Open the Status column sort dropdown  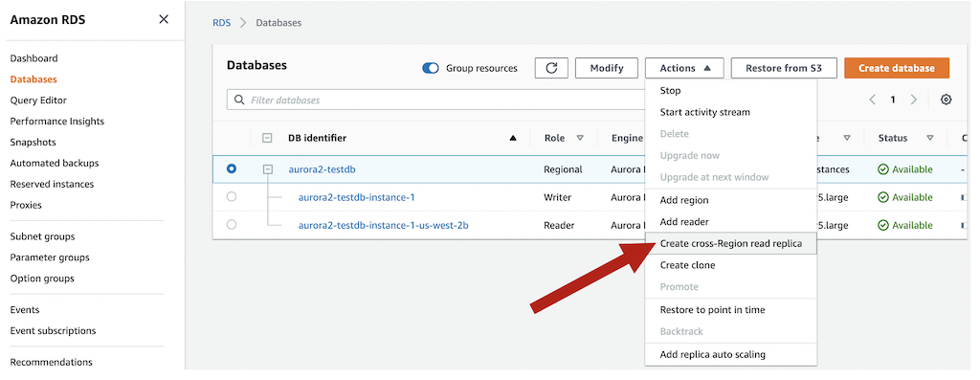(x=930, y=138)
